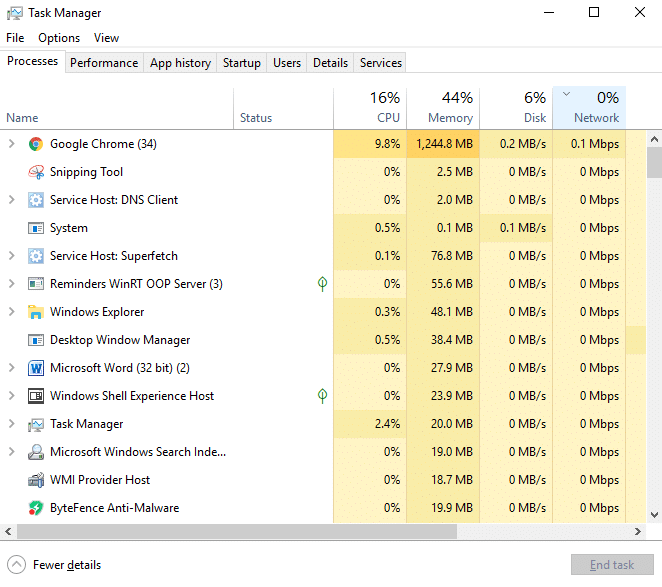The width and height of the screenshot is (662, 587).
Task: Open the Options menu
Action: click(x=59, y=38)
